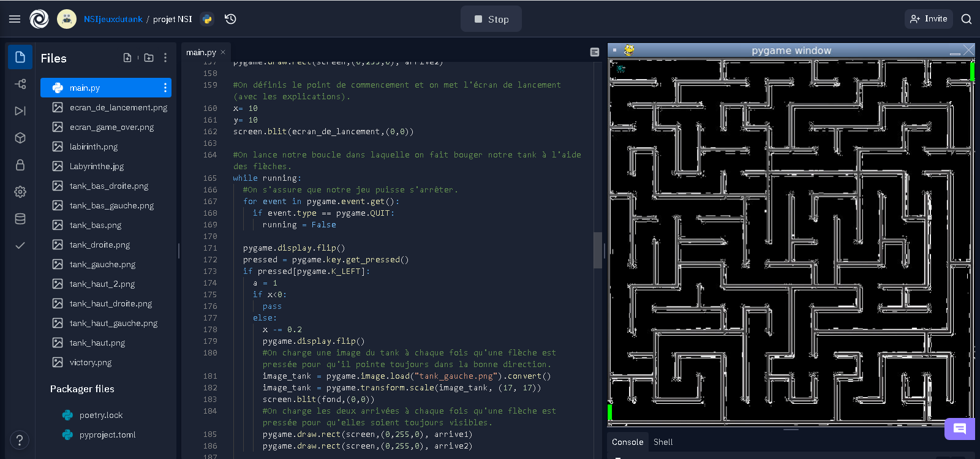The width and height of the screenshot is (980, 459).
Task: Click line number 171 in the gutter
Action: [210, 248]
